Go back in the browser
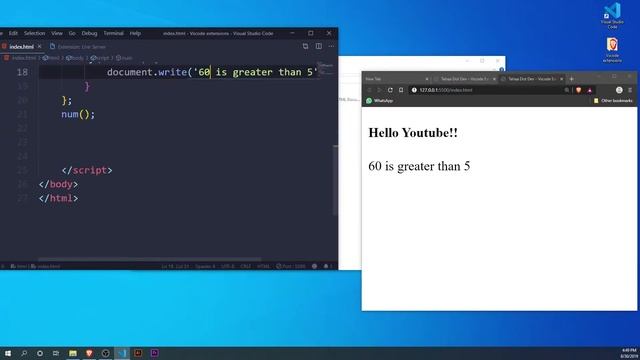 click(x=369, y=90)
